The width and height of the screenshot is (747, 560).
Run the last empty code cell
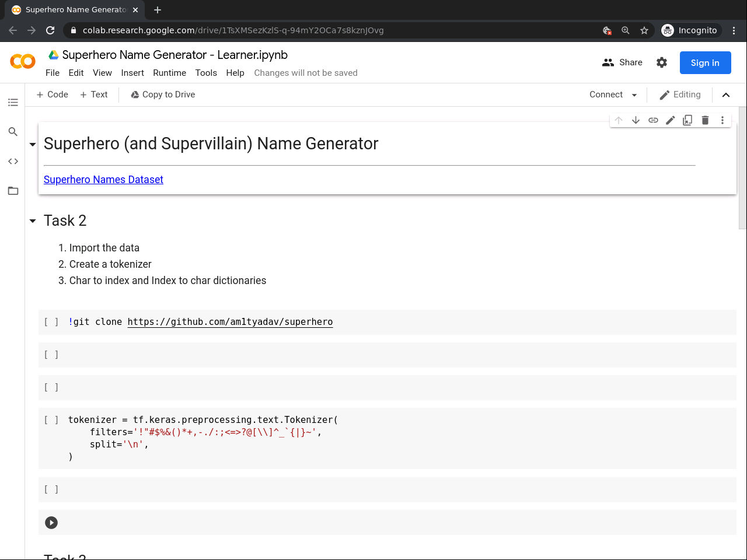point(51,523)
